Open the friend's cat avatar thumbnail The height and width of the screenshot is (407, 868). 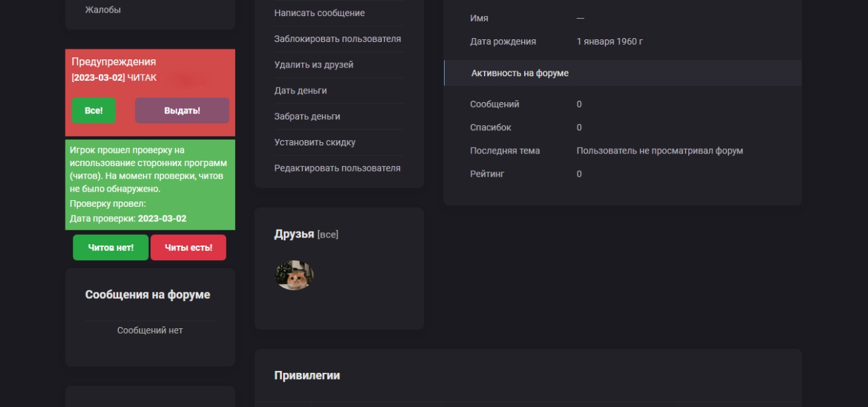point(294,275)
